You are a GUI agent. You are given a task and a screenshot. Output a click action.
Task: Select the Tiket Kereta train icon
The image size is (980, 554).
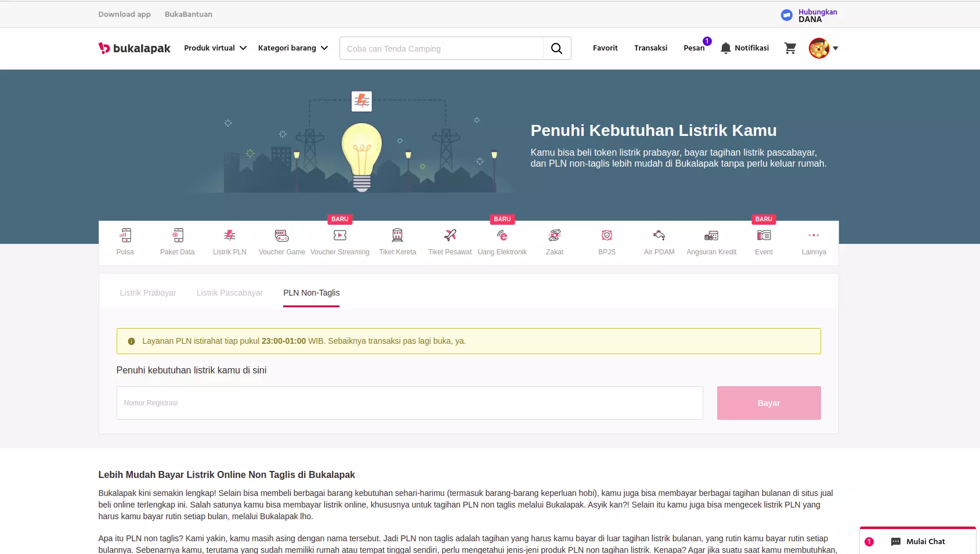tap(397, 235)
